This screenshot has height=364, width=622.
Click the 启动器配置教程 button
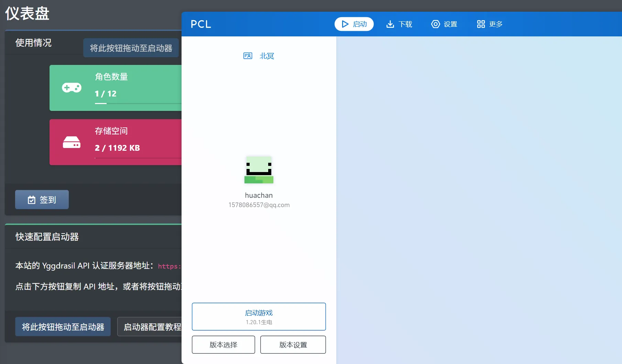click(151, 327)
